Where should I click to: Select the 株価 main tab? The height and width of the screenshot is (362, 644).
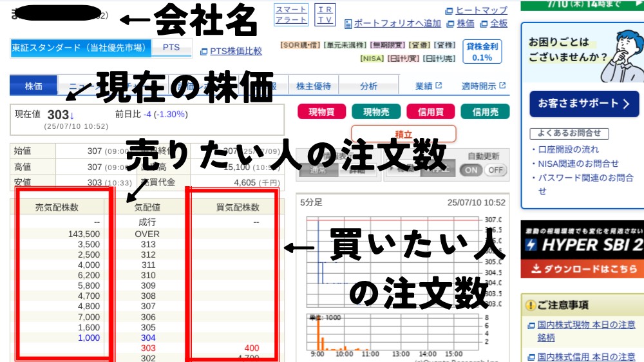click(x=33, y=86)
